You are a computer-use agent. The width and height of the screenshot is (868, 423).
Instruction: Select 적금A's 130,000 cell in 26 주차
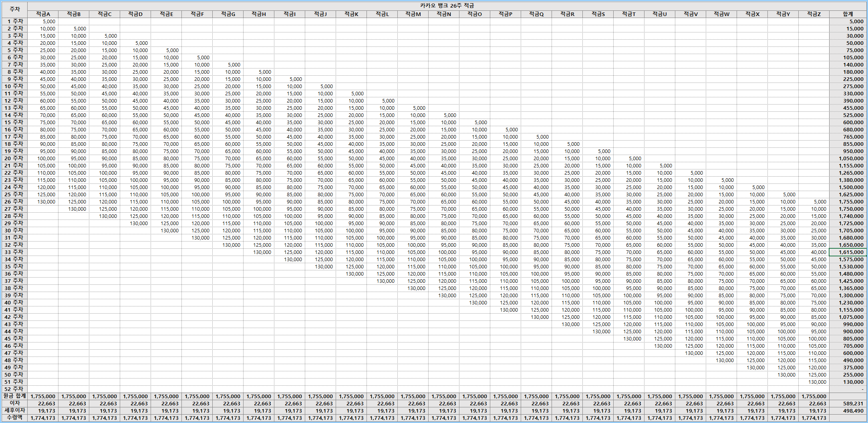tap(43, 201)
